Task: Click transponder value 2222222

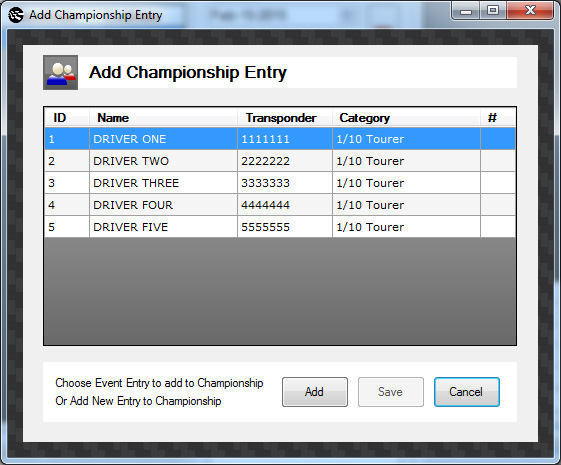Action: [x=285, y=161]
